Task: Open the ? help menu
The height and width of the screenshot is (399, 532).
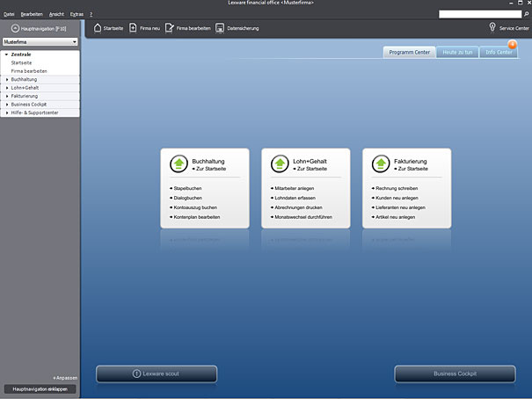Action: click(91, 14)
